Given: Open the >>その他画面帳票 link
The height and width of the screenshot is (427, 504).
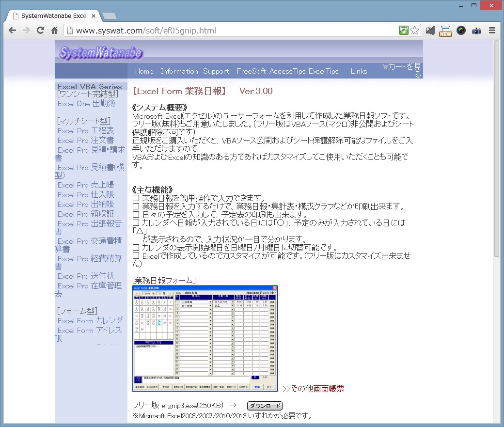Looking at the screenshot, I should pyautogui.click(x=314, y=388).
